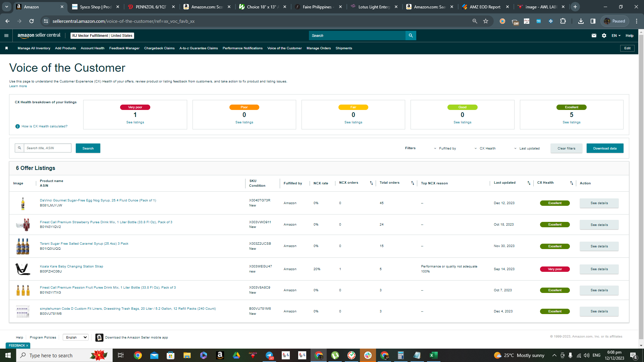This screenshot has height=362, width=644.
Task: Open Manage All Inventory menu item
Action: (x=34, y=48)
